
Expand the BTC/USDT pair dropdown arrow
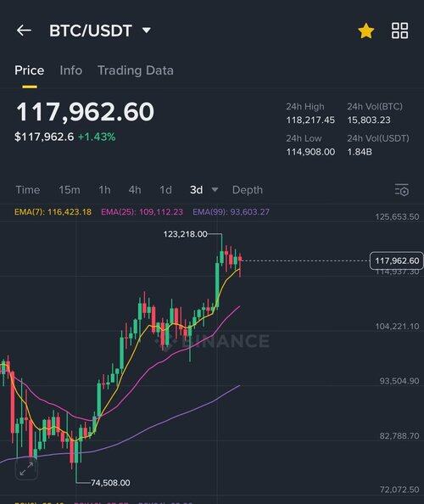coord(147,31)
